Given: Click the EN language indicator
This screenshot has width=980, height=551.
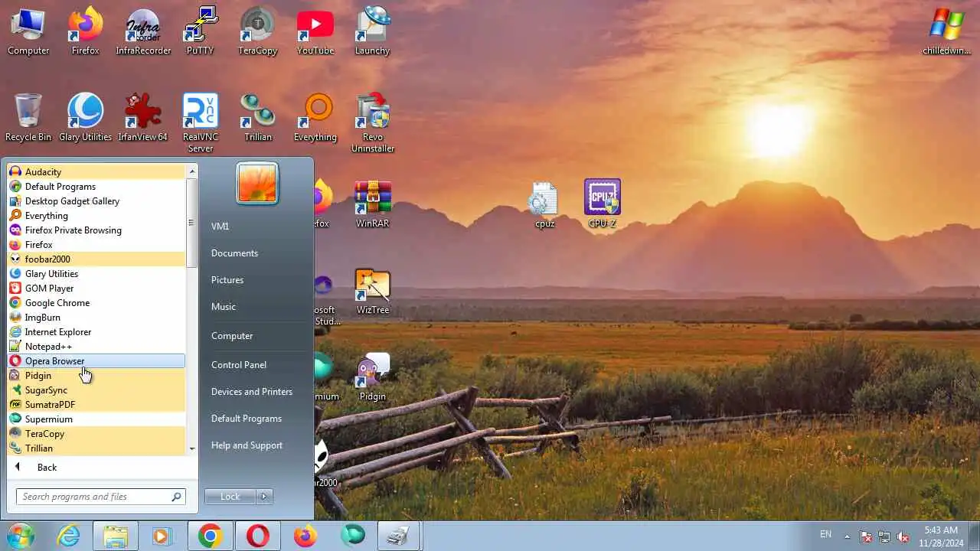Looking at the screenshot, I should 825,534.
